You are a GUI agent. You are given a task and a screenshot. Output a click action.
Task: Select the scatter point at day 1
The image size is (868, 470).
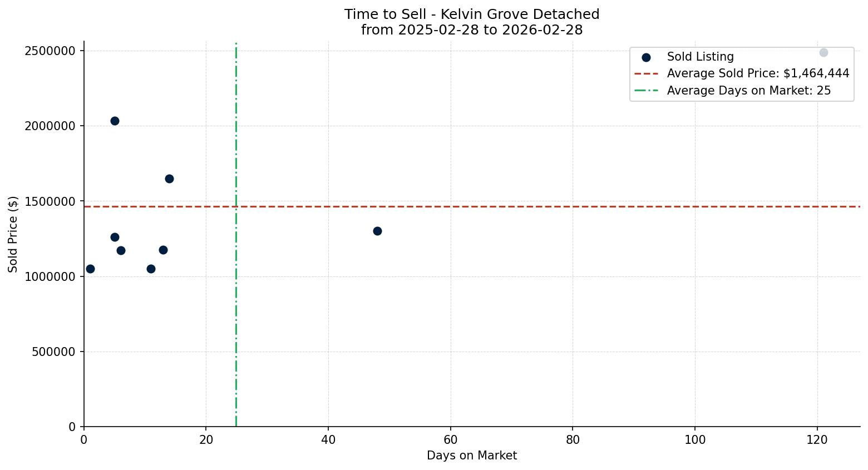pos(90,269)
